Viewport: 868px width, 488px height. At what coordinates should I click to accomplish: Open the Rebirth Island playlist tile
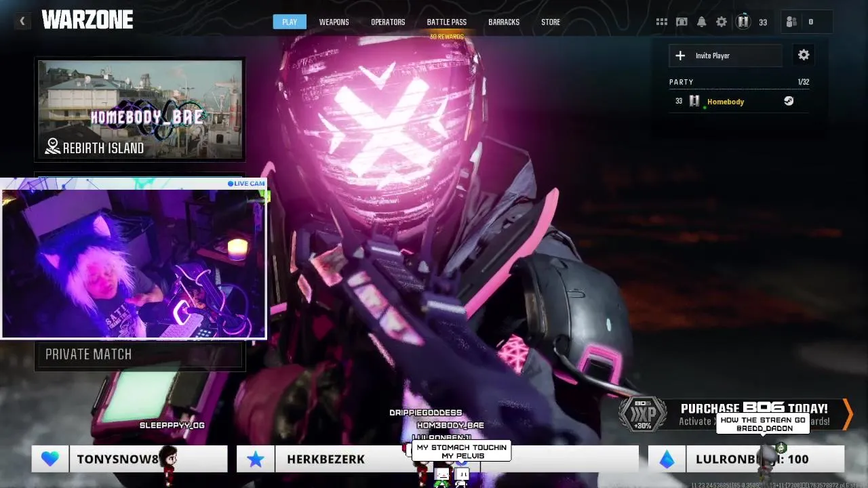[140, 109]
